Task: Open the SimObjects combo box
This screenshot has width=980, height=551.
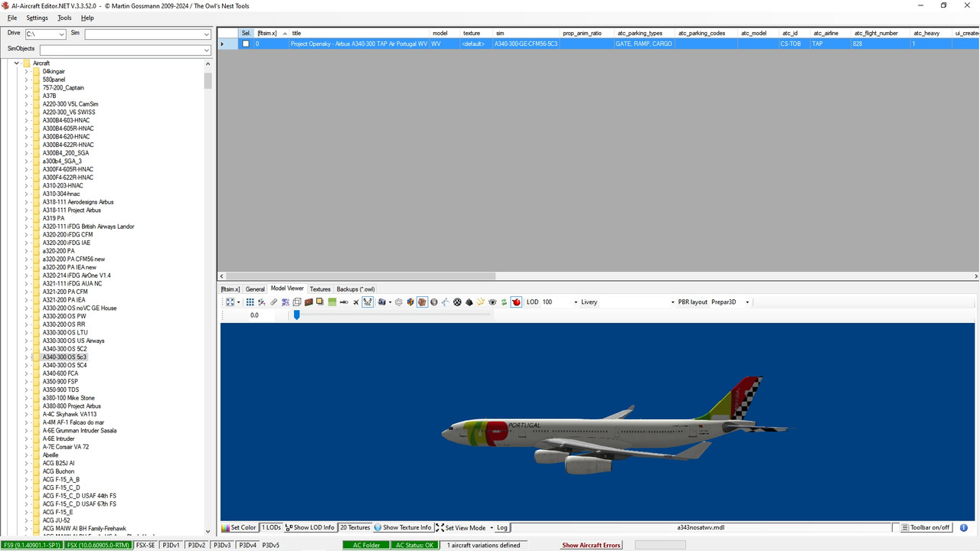Action: (x=125, y=50)
